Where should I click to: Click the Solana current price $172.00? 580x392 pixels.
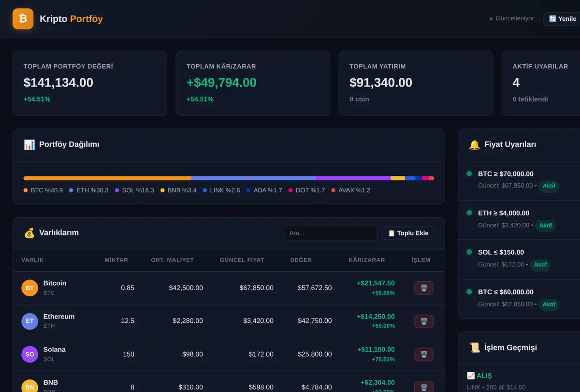point(261,354)
